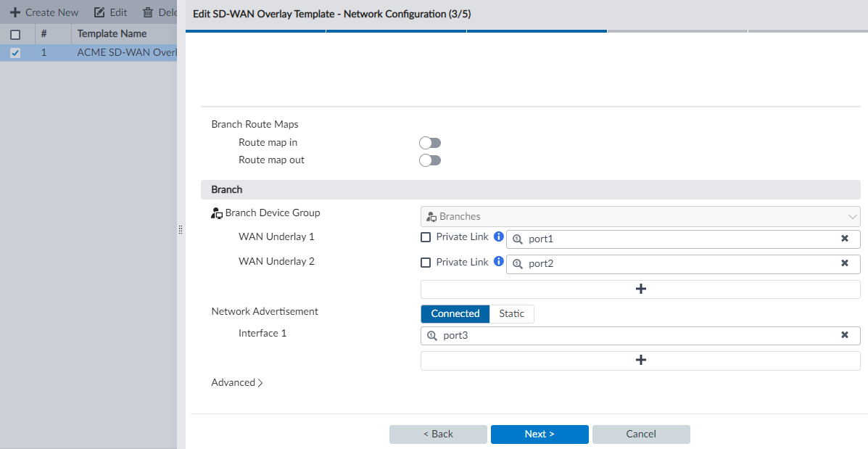Screen dimensions: 868x449
Task: Check Private Link for WAN Underlay 2
Action: click(x=426, y=263)
